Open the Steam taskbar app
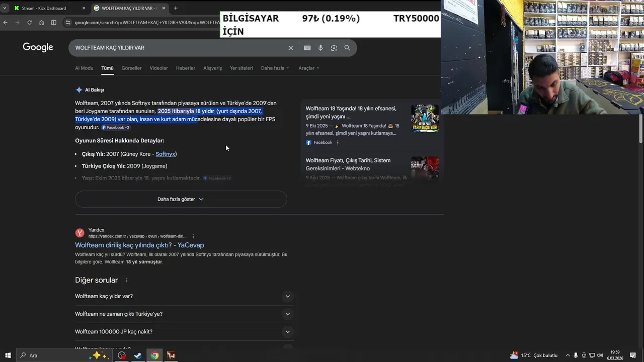644x362 pixels. [137, 355]
